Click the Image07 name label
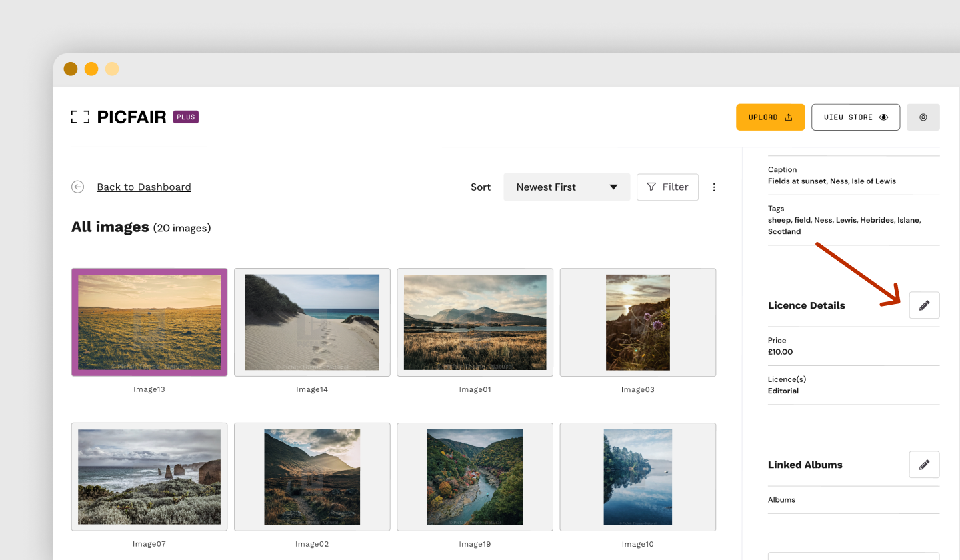The height and width of the screenshot is (560, 960). point(149,544)
